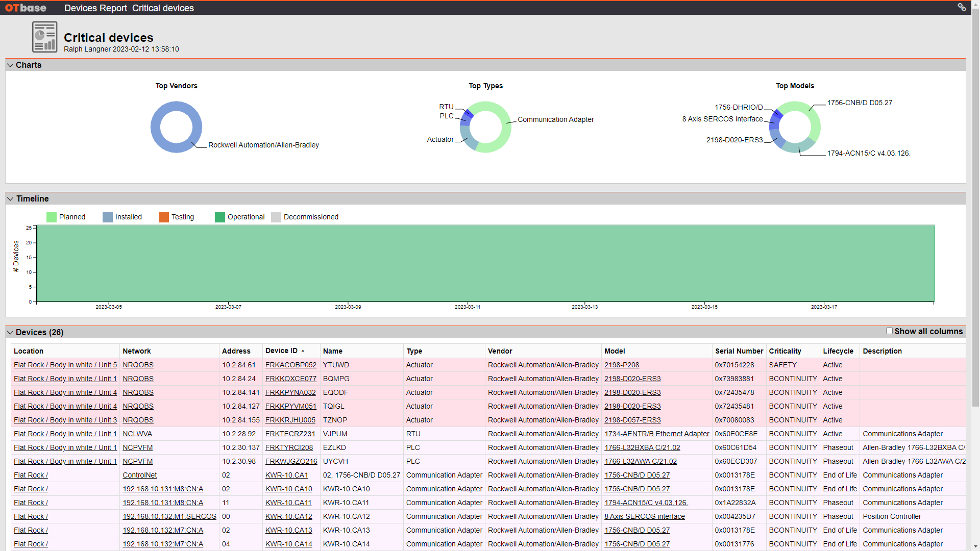Open model 8 Axis SERCOS interface
The image size is (980, 551).
click(x=645, y=517)
